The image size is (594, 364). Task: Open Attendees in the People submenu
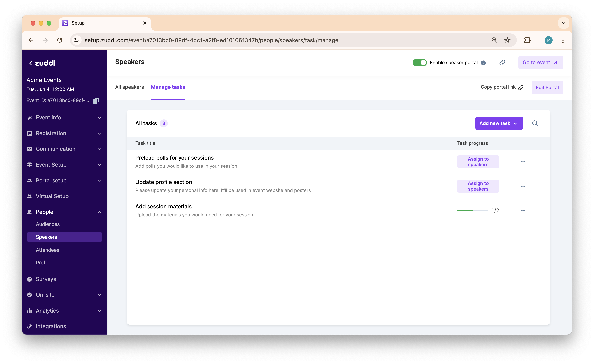tap(48, 250)
